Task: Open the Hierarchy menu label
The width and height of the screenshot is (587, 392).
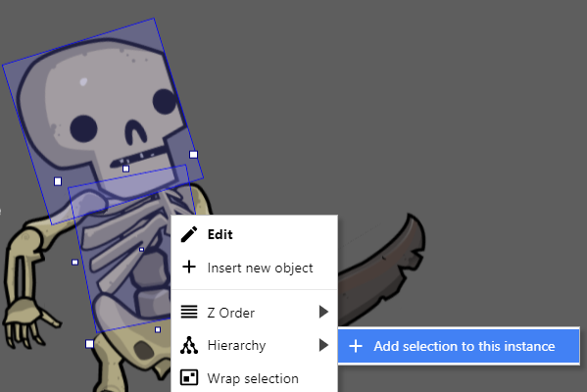Action: point(236,346)
